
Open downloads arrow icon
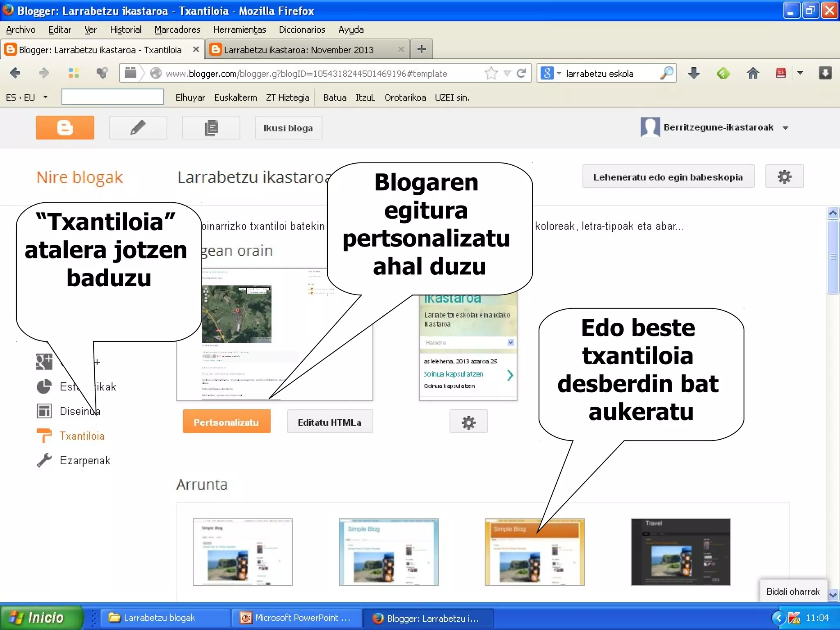pyautogui.click(x=694, y=73)
